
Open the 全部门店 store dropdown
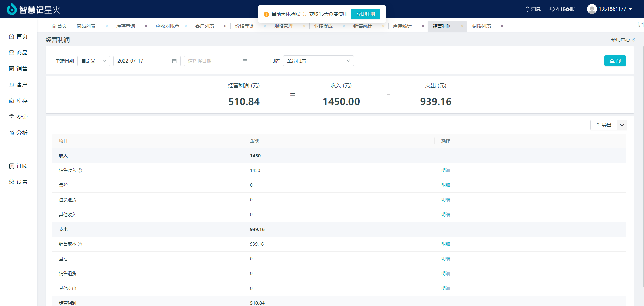click(x=318, y=61)
